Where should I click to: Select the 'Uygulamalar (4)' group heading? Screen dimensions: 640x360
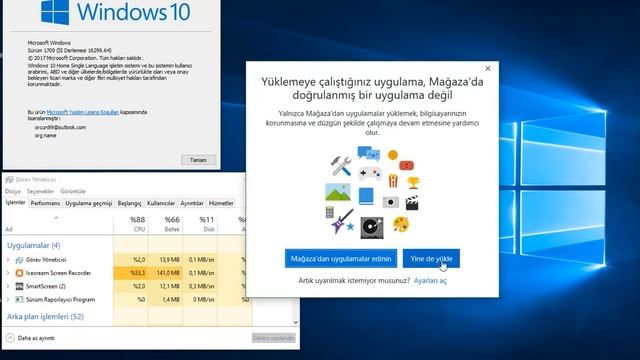pyautogui.click(x=33, y=245)
